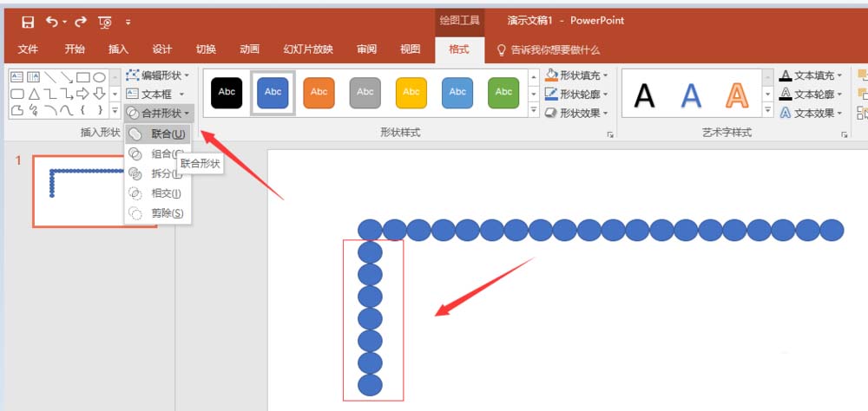Open the 编辑形状 dropdown
The image size is (868, 411).
point(158,75)
